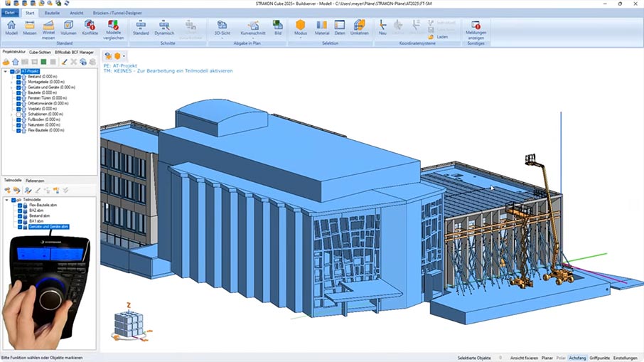
Task: Open the Material selection tool
Action: tap(322, 27)
